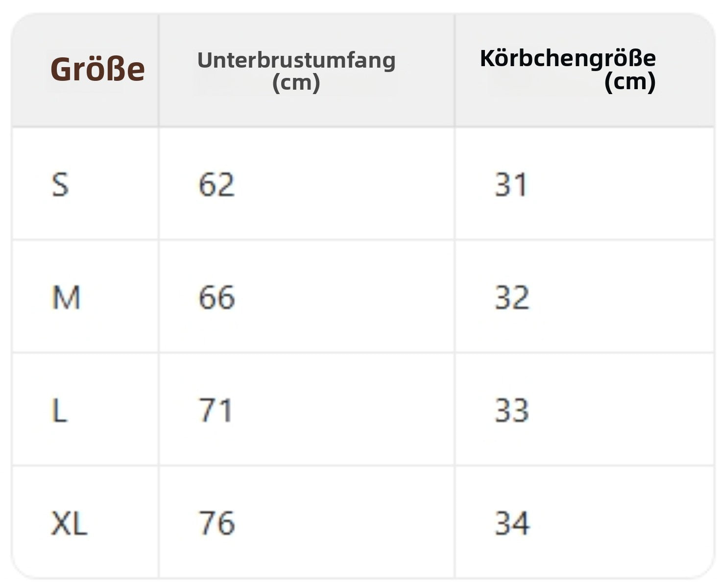Click the Größe column header
This screenshot has height=588, width=722.
coord(97,69)
